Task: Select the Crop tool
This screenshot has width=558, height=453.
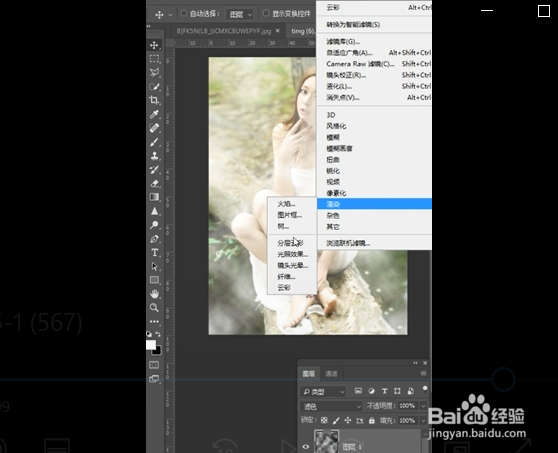Action: pos(154,100)
